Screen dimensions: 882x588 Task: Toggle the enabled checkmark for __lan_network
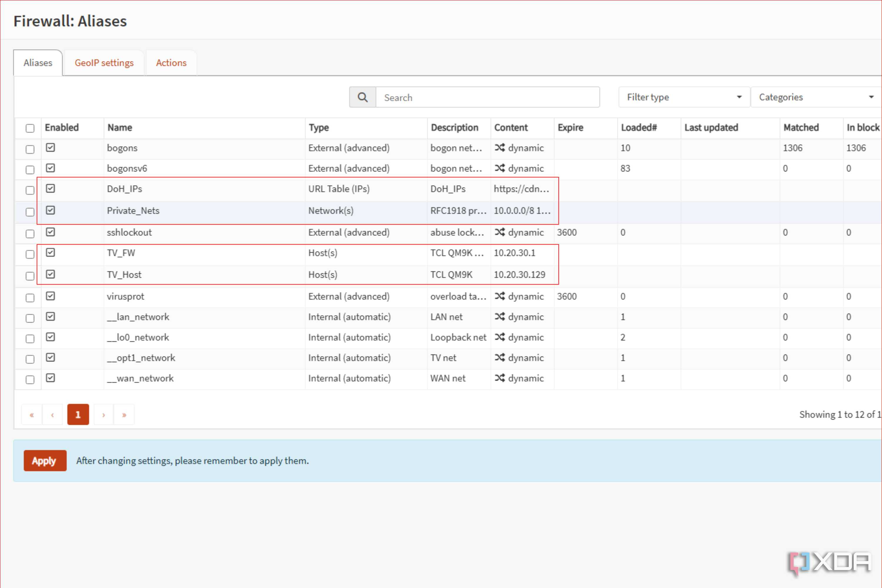point(50,316)
